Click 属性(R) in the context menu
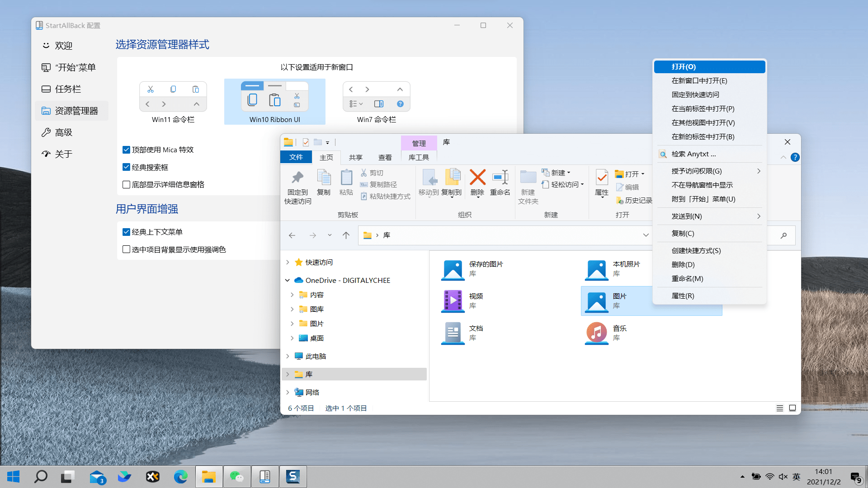This screenshot has width=868, height=488. pos(683,296)
